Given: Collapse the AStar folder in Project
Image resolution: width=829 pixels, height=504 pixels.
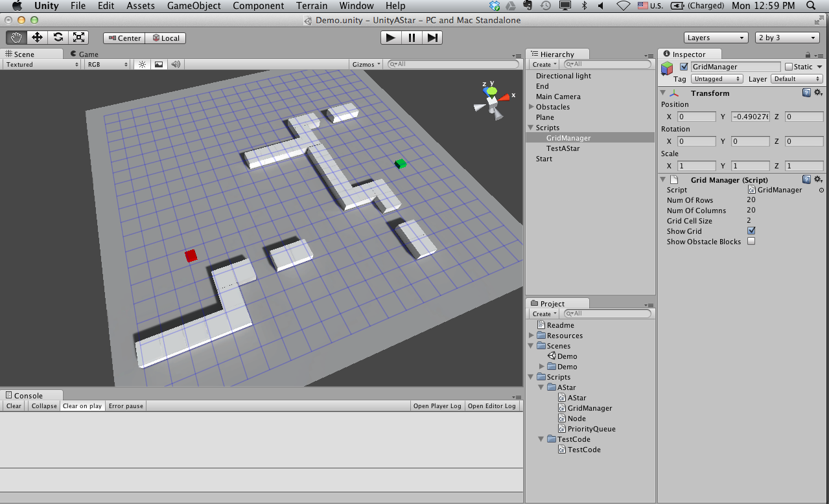Looking at the screenshot, I should pyautogui.click(x=542, y=387).
